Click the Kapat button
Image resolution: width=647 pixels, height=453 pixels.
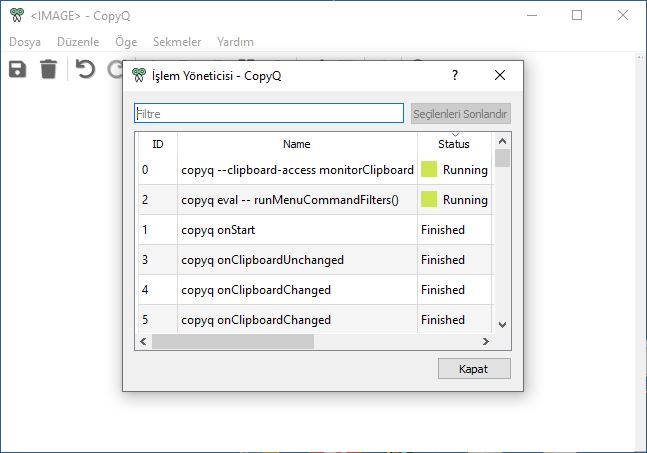474,368
